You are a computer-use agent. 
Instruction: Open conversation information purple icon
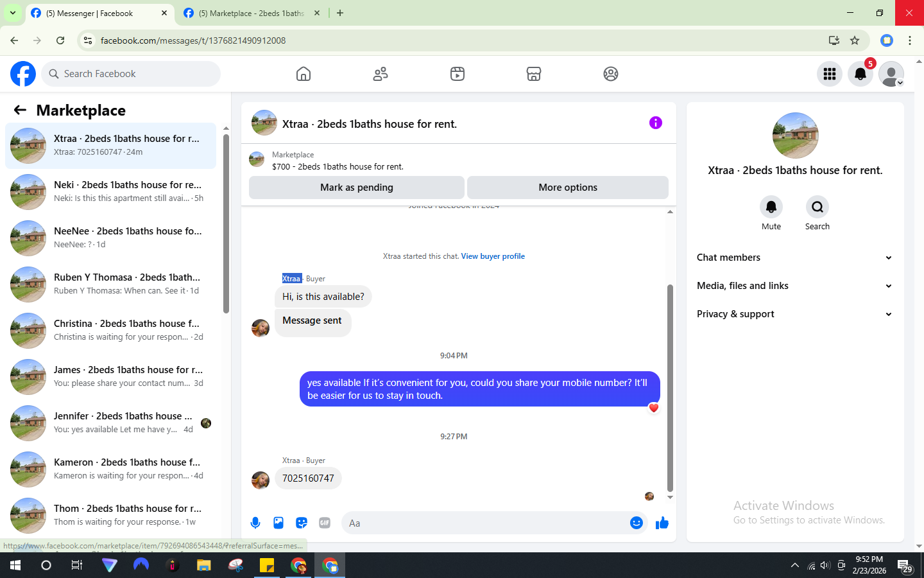click(655, 123)
